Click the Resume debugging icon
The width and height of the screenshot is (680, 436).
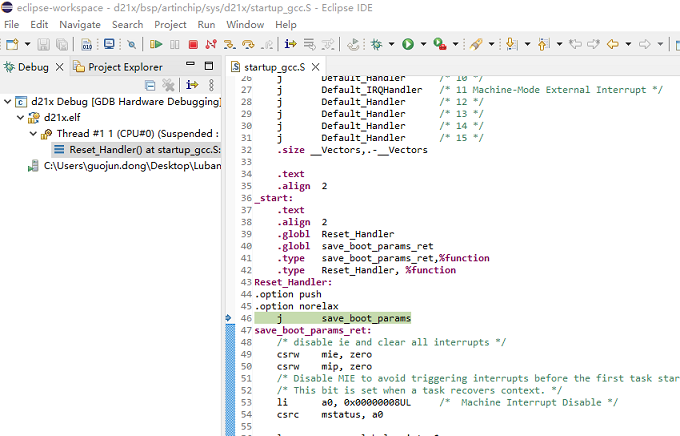(156, 44)
